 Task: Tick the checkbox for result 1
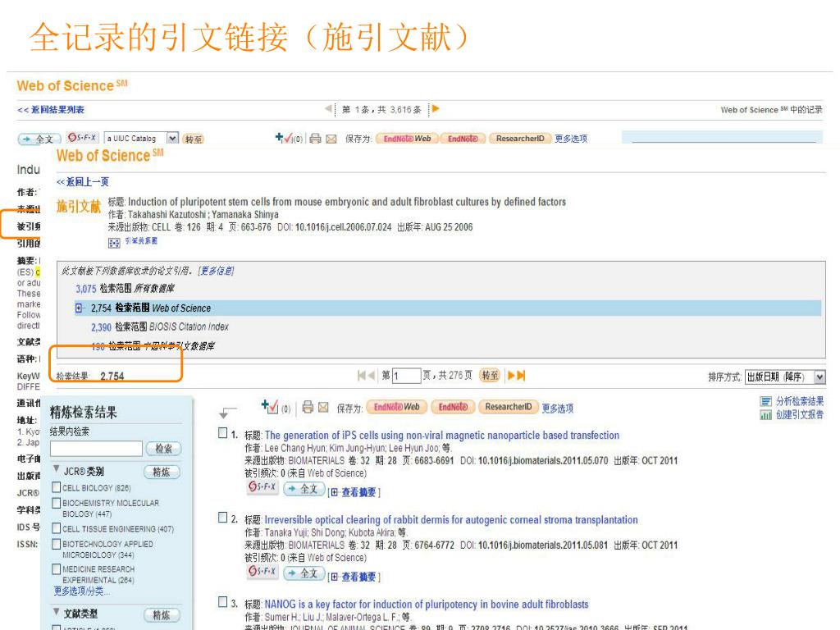click(x=223, y=433)
